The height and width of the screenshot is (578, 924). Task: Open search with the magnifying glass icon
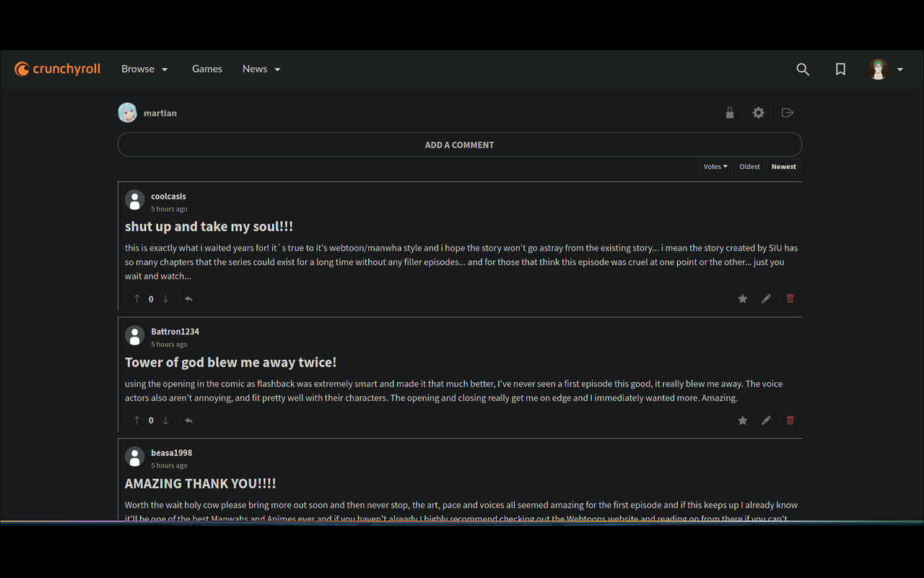(x=803, y=69)
